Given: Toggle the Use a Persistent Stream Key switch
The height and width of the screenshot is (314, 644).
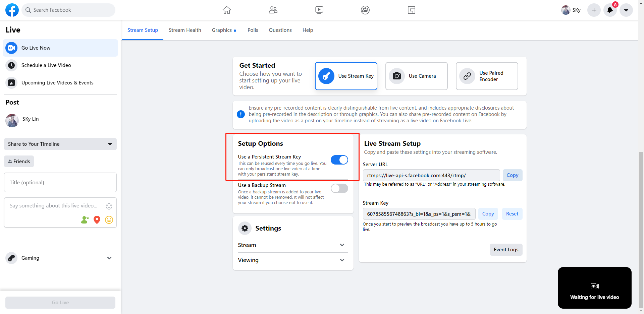Looking at the screenshot, I should tap(339, 160).
